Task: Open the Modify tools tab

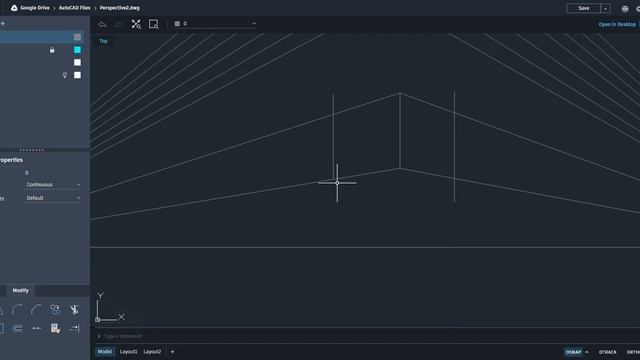Action: pos(20,291)
